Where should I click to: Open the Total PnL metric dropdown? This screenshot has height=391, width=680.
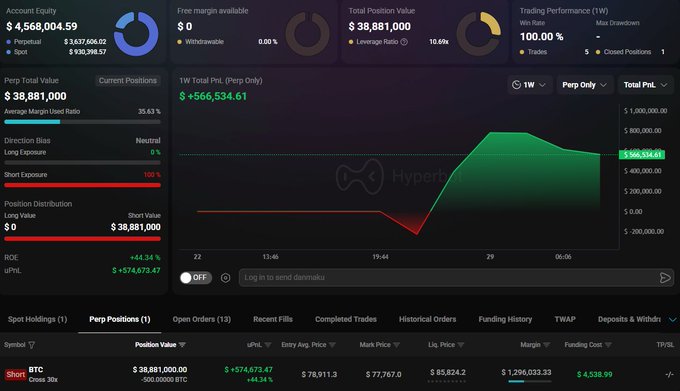tap(645, 85)
